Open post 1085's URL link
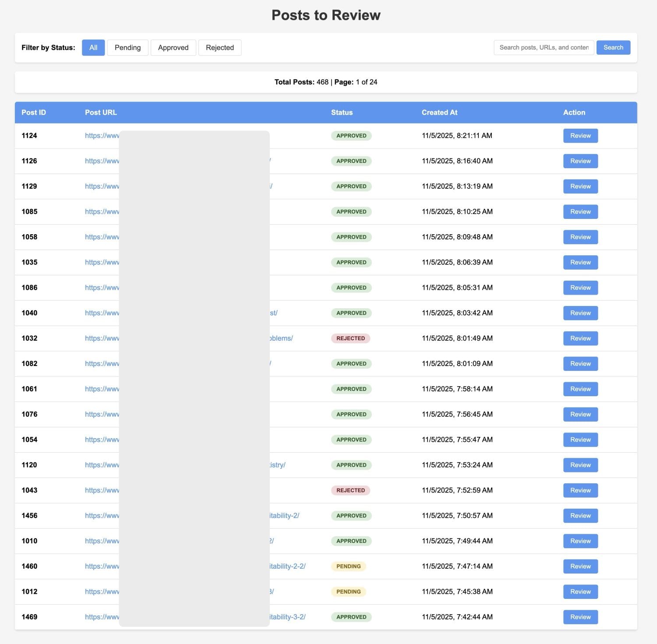Image resolution: width=657 pixels, height=644 pixels. 102,212
